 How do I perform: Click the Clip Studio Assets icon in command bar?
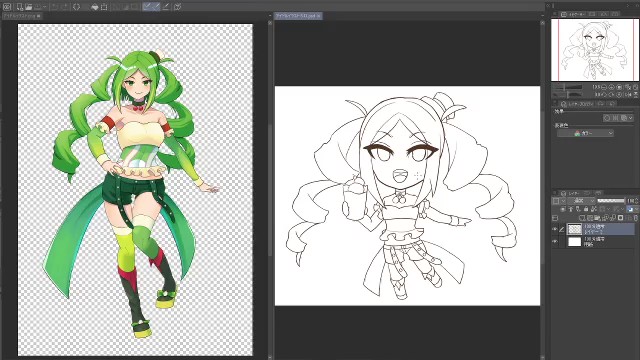tap(178, 7)
